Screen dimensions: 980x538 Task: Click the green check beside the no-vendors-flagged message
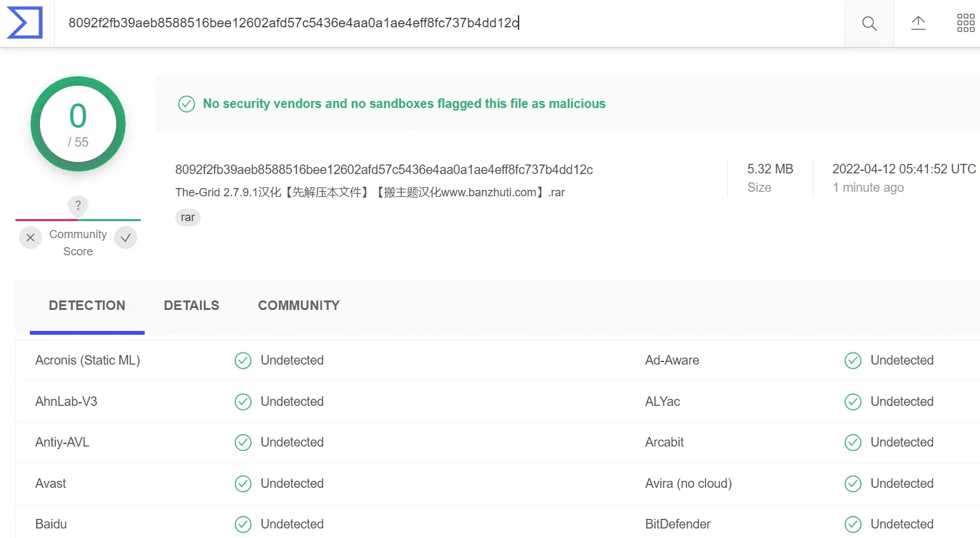187,104
